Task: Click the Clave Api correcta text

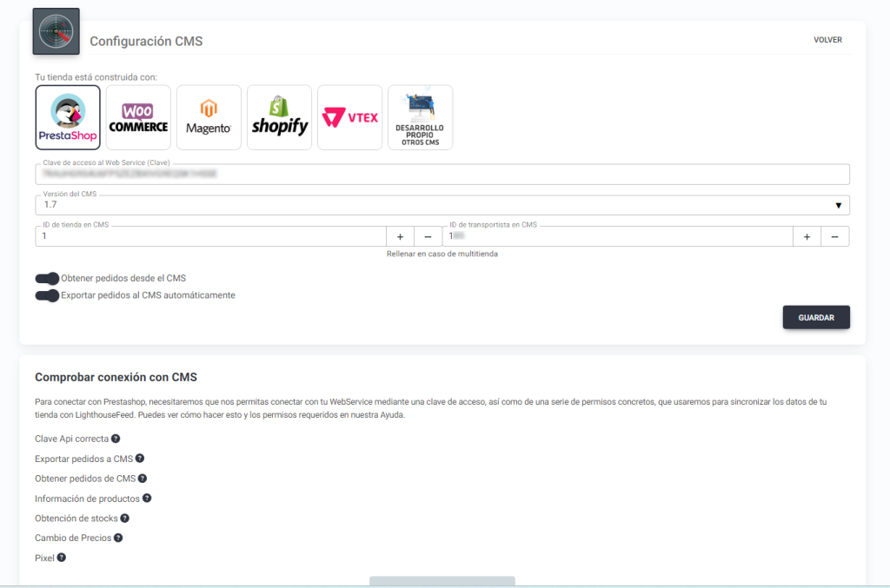Action: click(x=71, y=439)
